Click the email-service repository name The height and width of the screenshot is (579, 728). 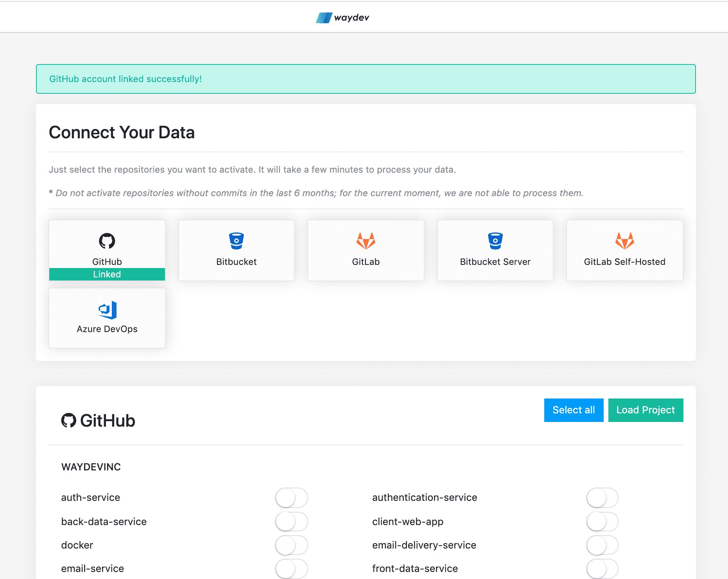[x=93, y=568]
